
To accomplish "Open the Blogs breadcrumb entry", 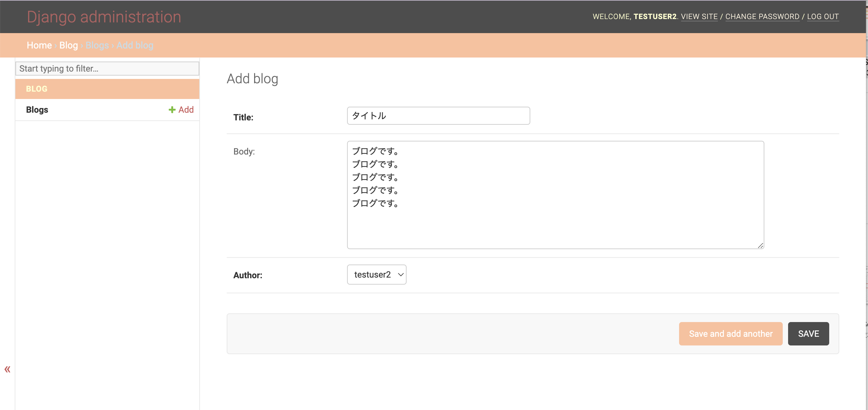I will (x=97, y=45).
